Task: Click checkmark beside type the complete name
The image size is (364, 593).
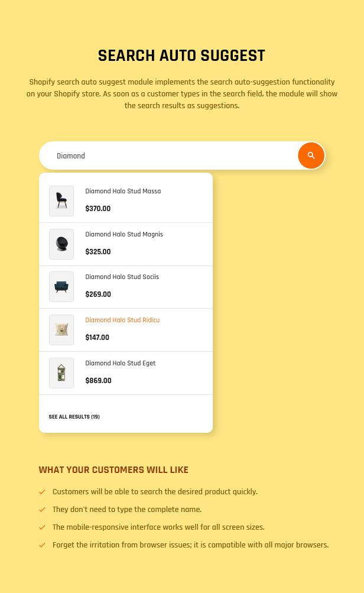Action: (42, 510)
